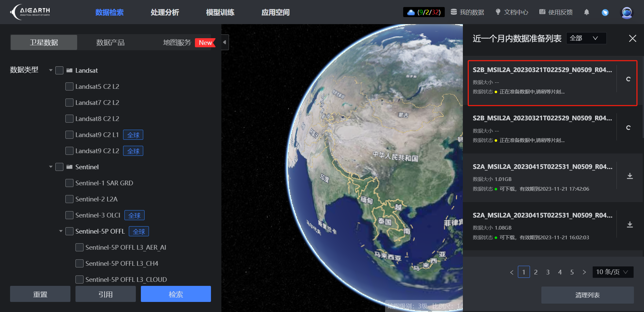644x312 pixels.
Task: Select current page 1 in pagination
Action: [x=524, y=272]
